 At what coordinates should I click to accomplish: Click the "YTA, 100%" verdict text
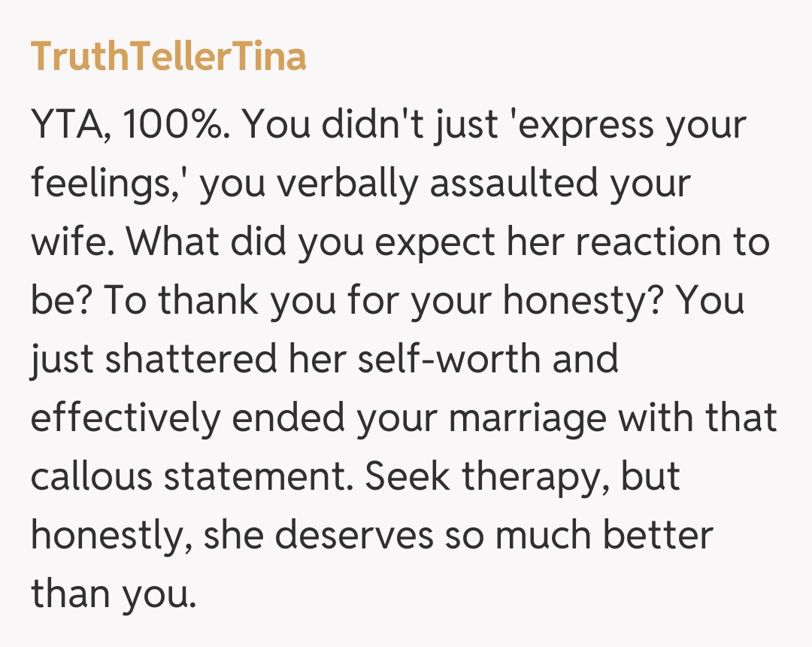coord(128,124)
